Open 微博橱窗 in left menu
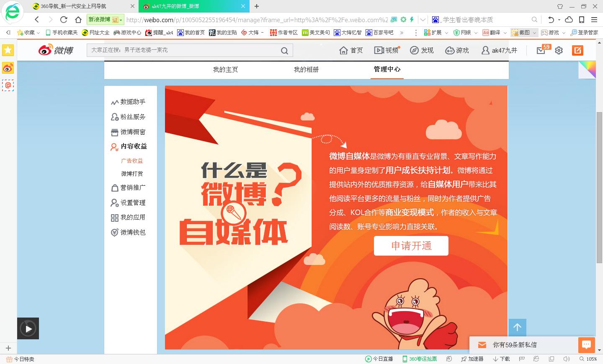 (128, 132)
